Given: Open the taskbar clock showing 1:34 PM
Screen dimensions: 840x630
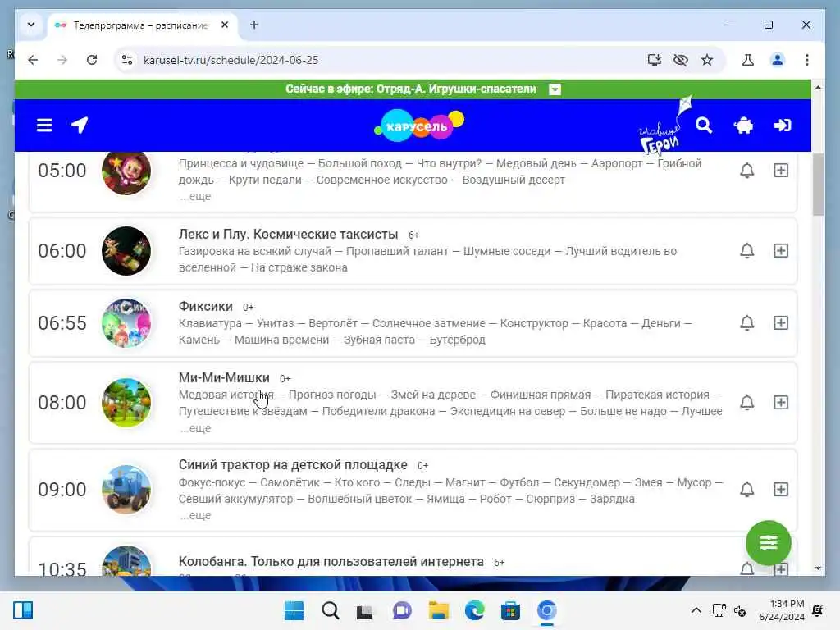Looking at the screenshot, I should 782,610.
